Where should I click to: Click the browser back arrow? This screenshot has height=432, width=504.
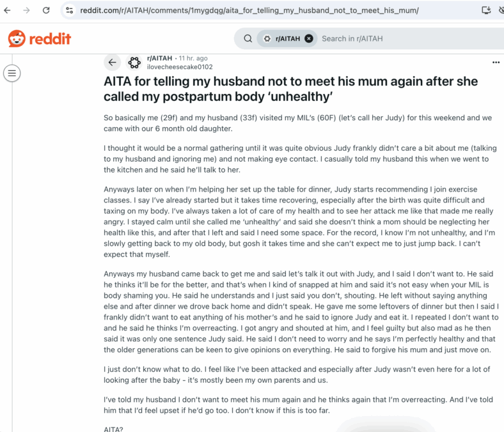7,10
